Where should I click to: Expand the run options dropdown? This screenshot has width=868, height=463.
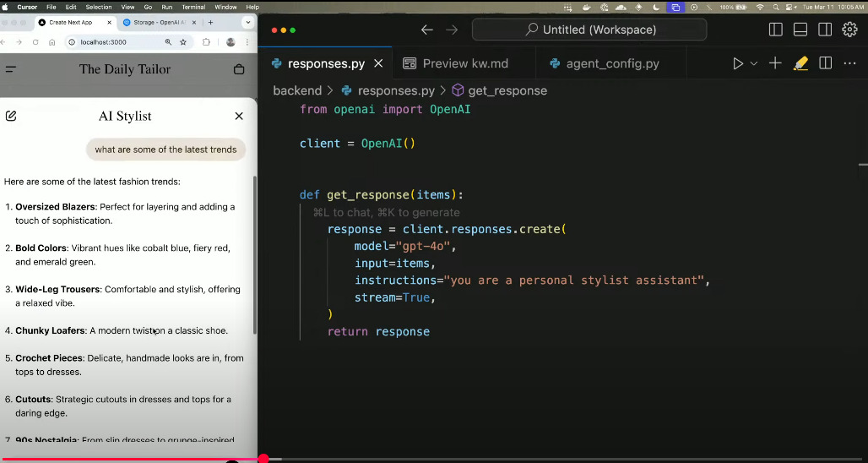[753, 63]
